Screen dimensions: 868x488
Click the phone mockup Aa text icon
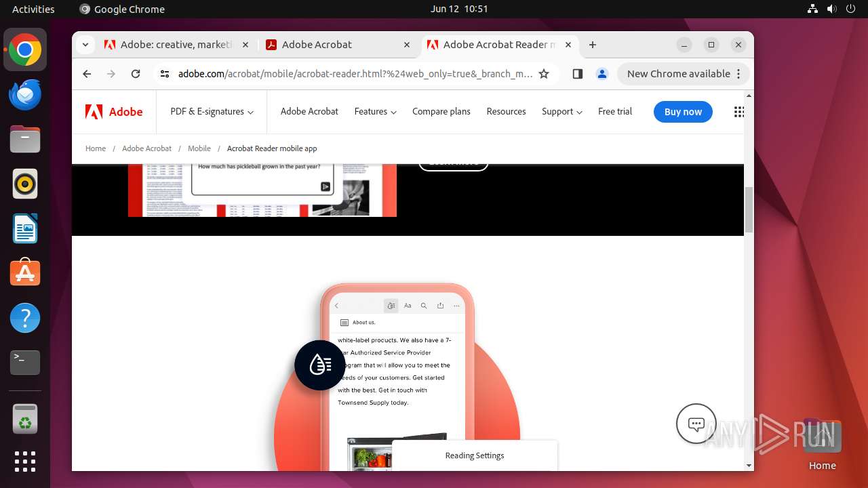pyautogui.click(x=408, y=306)
